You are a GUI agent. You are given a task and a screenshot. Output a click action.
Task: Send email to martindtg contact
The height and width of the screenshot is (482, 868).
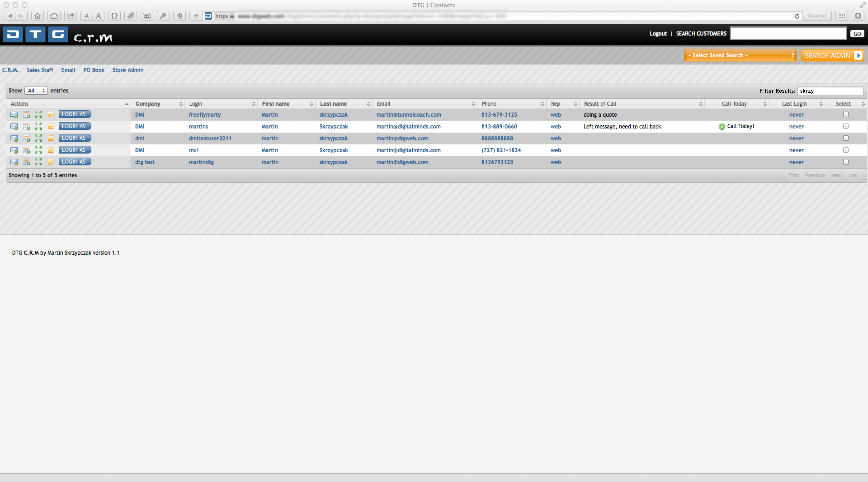(14, 162)
